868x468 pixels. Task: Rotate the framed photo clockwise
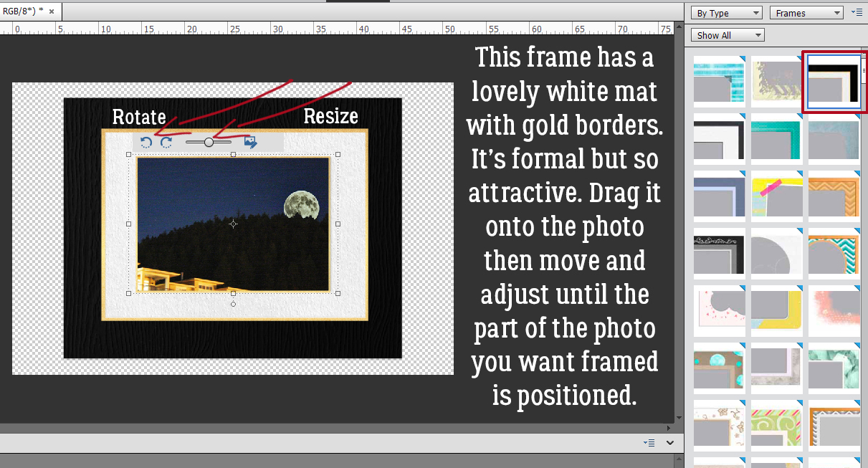tap(166, 142)
